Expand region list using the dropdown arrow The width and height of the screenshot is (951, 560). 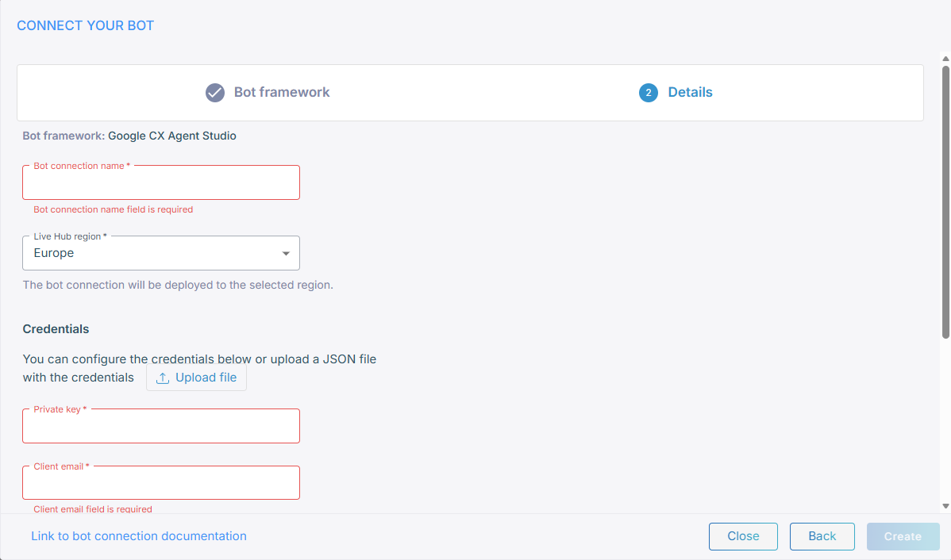tap(286, 254)
